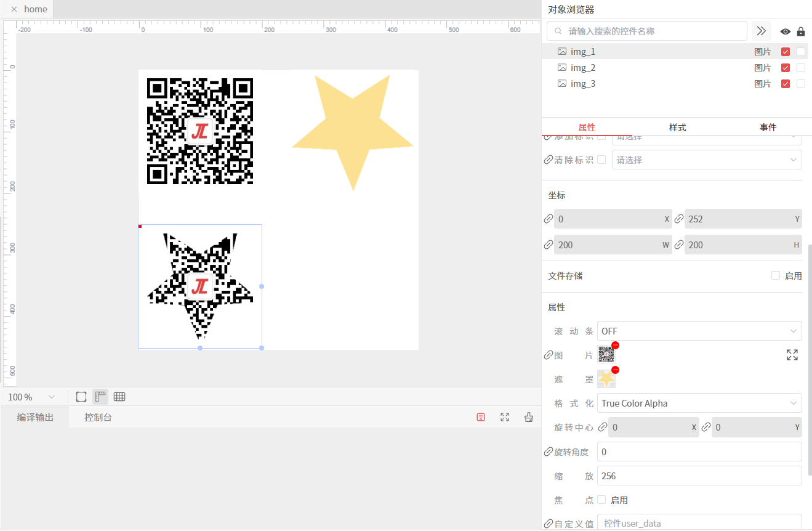Image resolution: width=812 pixels, height=531 pixels.
Task: Switch to the 控制台 tab
Action: click(98, 418)
